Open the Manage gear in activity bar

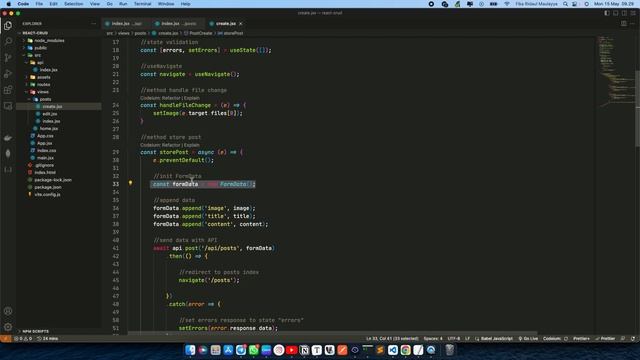(8, 327)
